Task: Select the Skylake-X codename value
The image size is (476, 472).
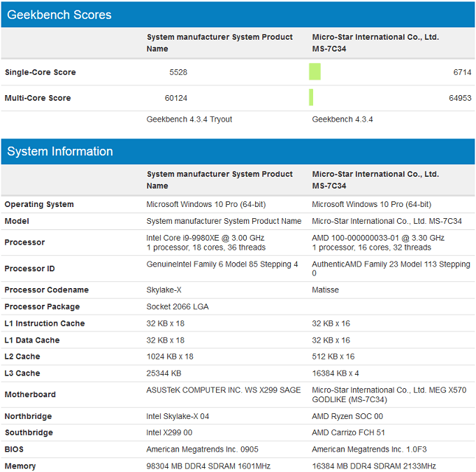Action: click(165, 290)
